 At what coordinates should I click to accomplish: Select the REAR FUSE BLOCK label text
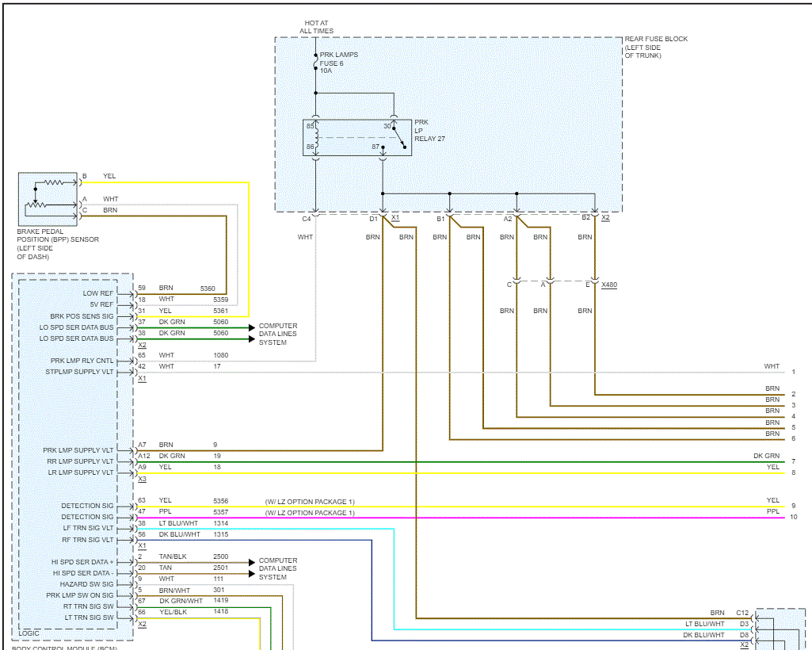[656, 39]
